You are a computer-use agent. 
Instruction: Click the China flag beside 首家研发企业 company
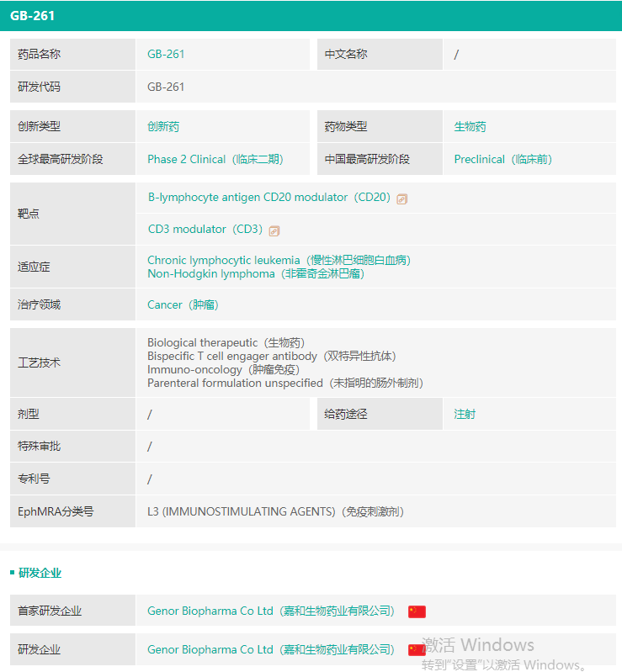pos(417,611)
